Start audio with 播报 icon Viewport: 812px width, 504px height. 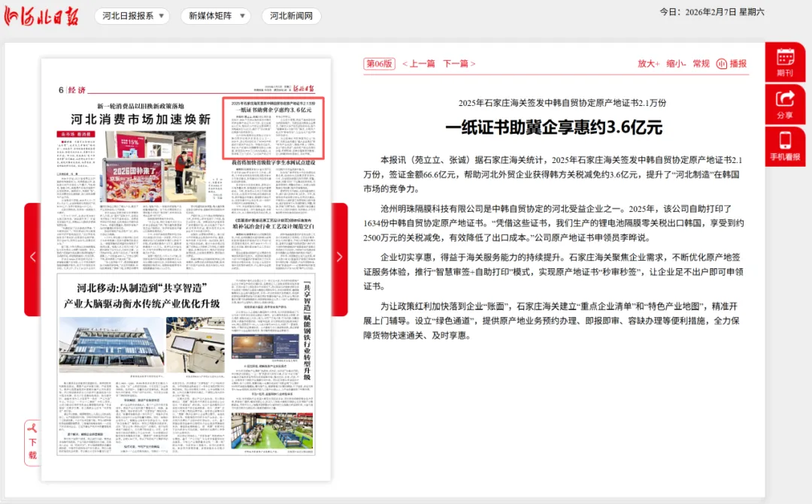[x=732, y=64]
